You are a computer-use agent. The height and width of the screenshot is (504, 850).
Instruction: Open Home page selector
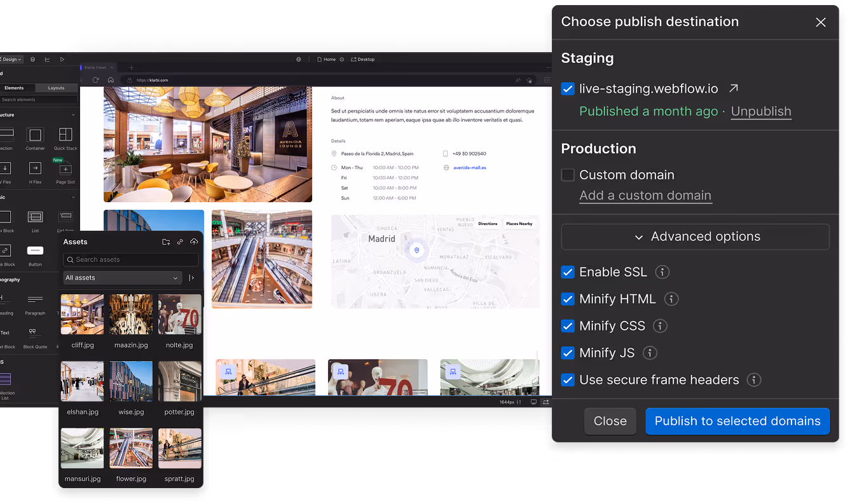(326, 59)
